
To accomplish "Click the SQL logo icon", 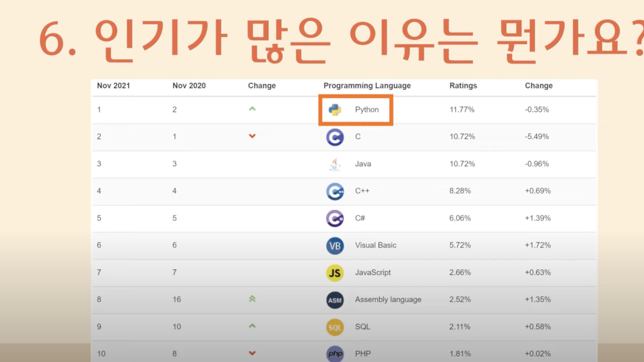I will 335,327.
